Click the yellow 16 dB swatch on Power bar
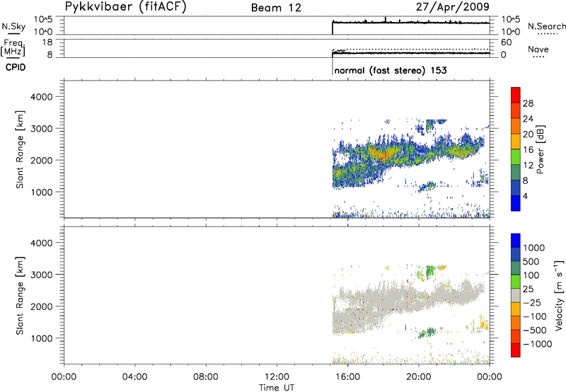566x392 pixels. coord(516,141)
